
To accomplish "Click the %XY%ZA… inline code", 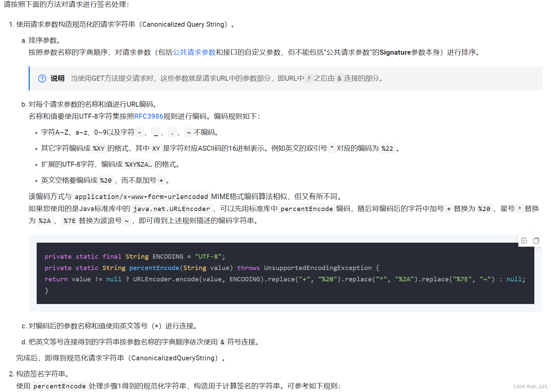I will [x=138, y=165].
